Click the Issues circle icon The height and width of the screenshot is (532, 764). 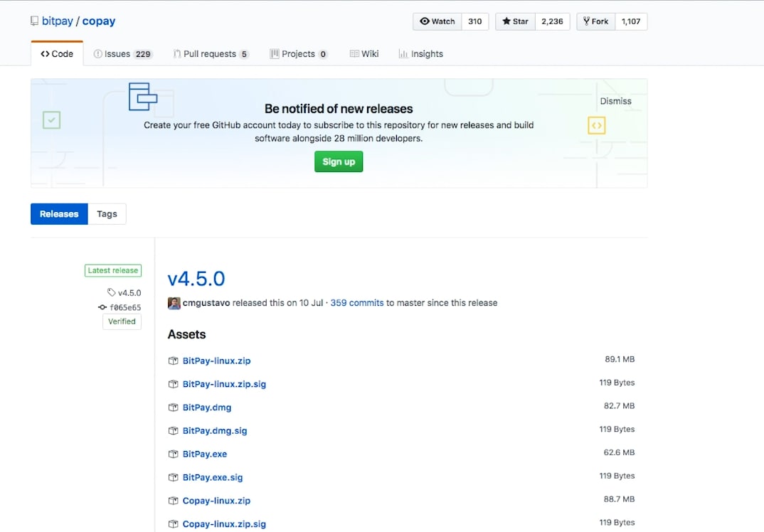(97, 54)
